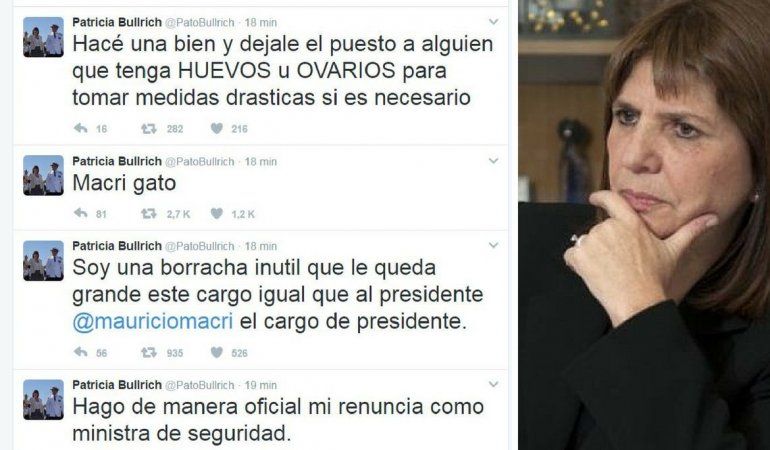Retweet the HUEVOS u OVARIOS tweet
Image resolution: width=770 pixels, height=450 pixels.
(x=149, y=129)
